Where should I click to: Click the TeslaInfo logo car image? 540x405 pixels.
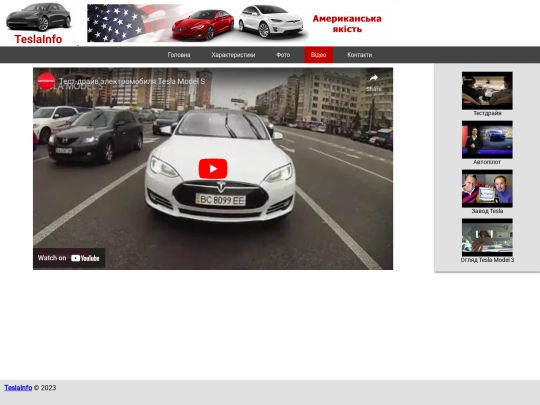pos(39,17)
